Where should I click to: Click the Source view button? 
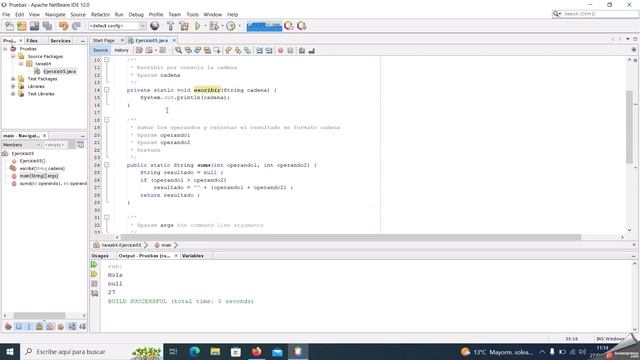pyautogui.click(x=100, y=50)
